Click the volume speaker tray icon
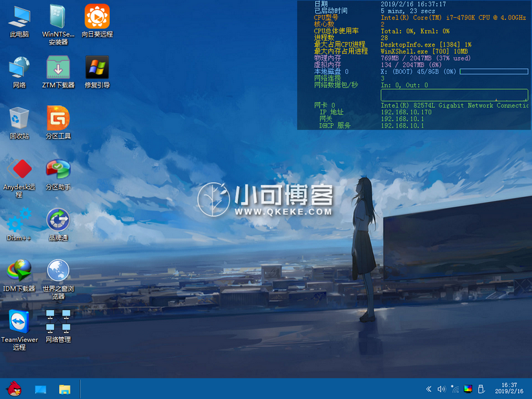532x399 pixels. click(x=442, y=389)
